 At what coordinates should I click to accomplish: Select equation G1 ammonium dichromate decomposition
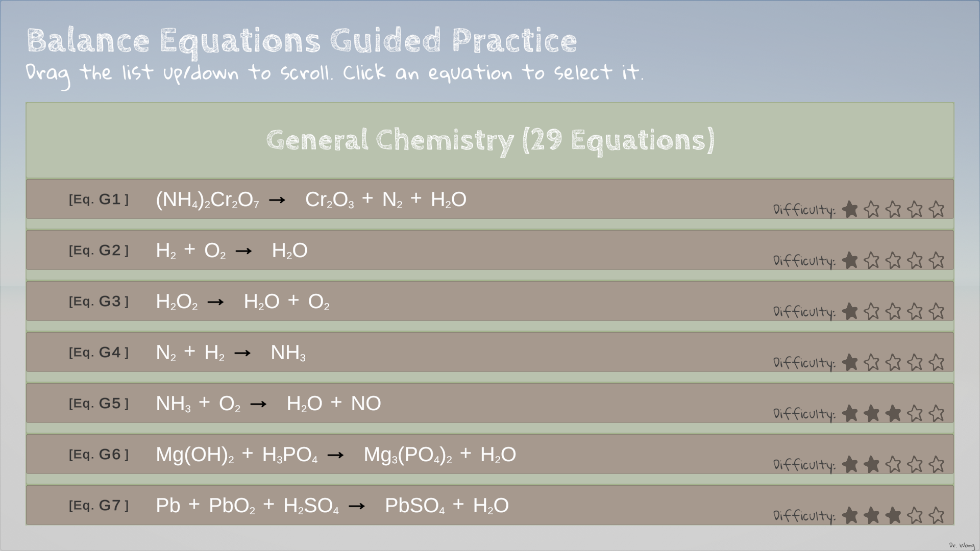click(x=311, y=199)
